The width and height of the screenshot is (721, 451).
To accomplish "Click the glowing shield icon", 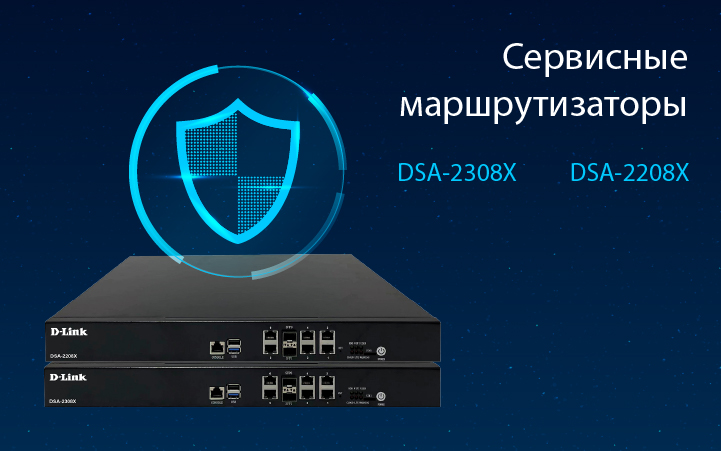I will pyautogui.click(x=238, y=171).
